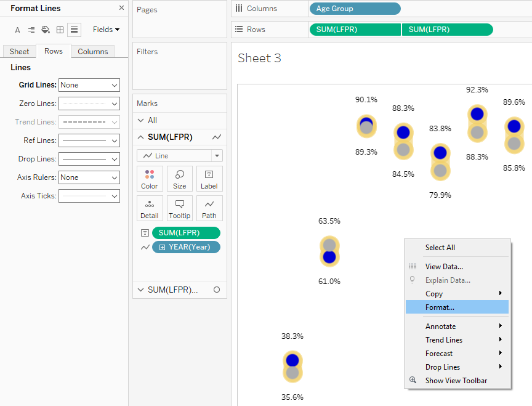This screenshot has width=532, height=406.
Task: Open the Tooltip mark editor
Action: click(x=180, y=208)
